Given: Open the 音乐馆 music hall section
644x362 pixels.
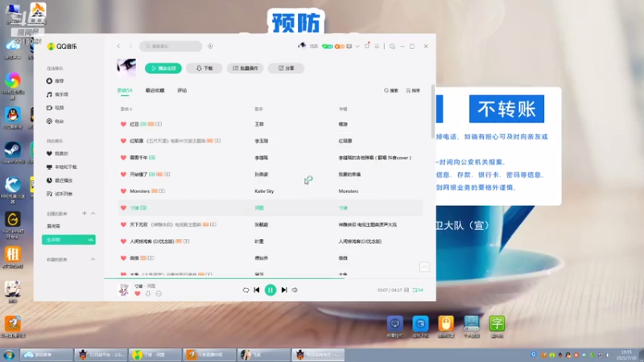Looking at the screenshot, I should 57,94.
